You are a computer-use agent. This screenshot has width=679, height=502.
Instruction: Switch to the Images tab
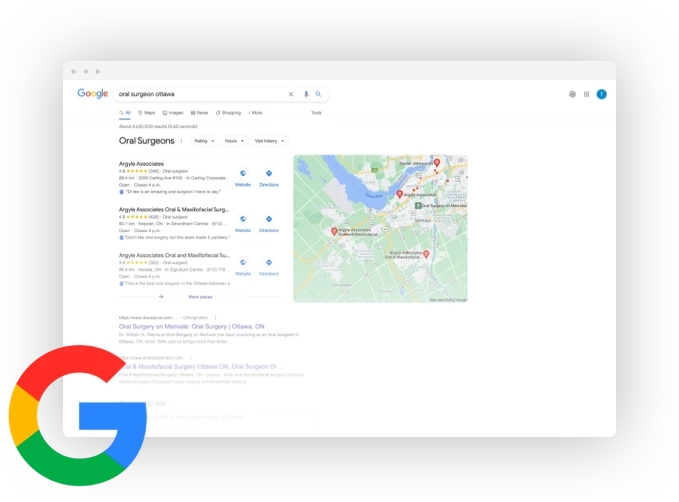pos(173,113)
